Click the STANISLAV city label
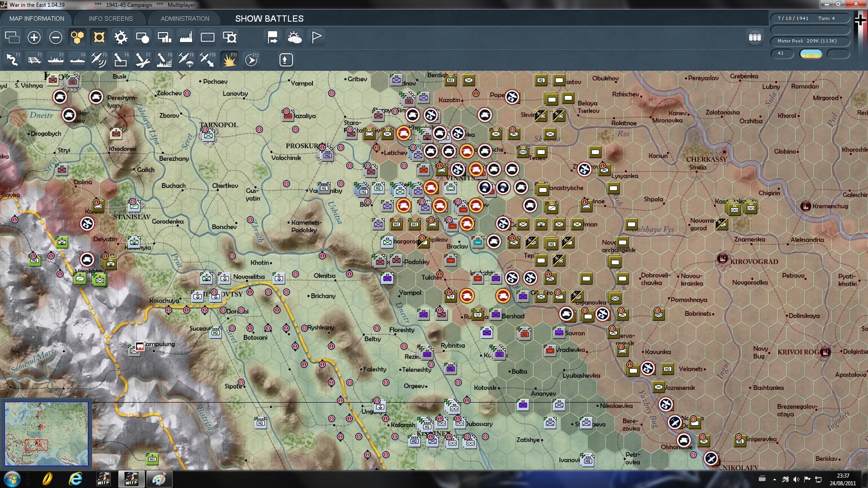The image size is (868, 488). pyautogui.click(x=132, y=217)
